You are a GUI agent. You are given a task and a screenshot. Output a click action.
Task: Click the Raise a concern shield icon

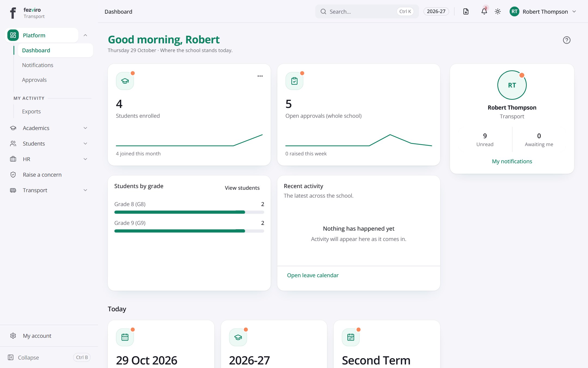click(13, 175)
